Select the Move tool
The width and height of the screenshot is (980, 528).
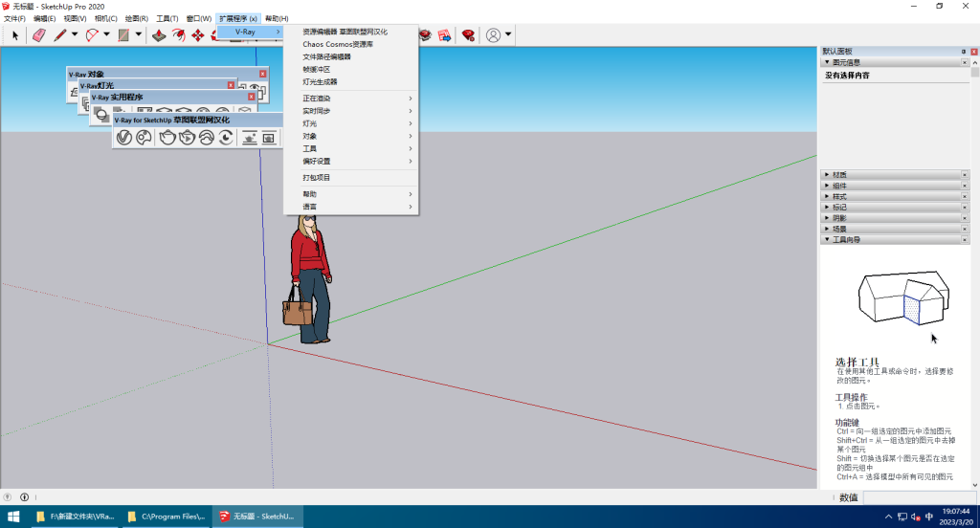point(198,35)
